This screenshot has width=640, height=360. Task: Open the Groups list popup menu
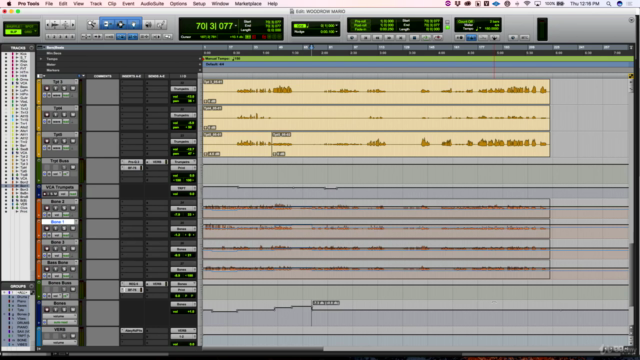click(31, 286)
